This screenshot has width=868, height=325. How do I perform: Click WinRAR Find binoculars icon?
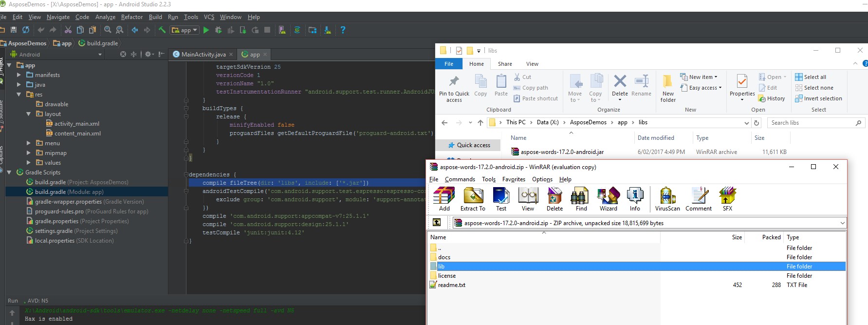(x=581, y=199)
